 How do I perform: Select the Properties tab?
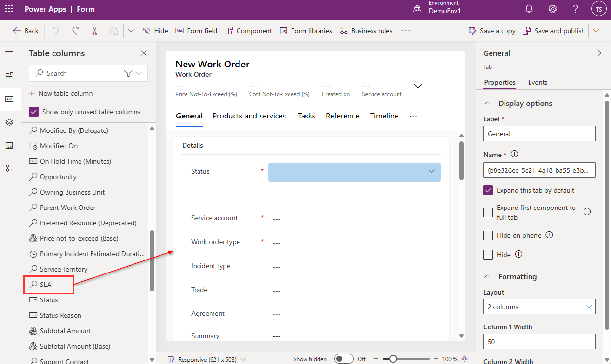pyautogui.click(x=500, y=82)
